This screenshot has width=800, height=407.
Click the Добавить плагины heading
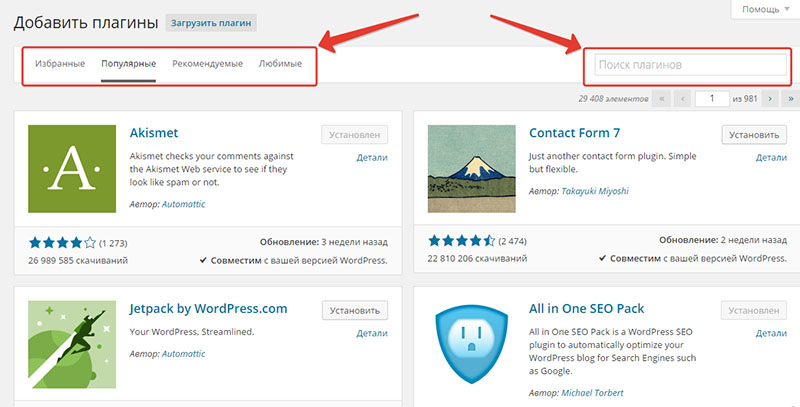coord(86,23)
